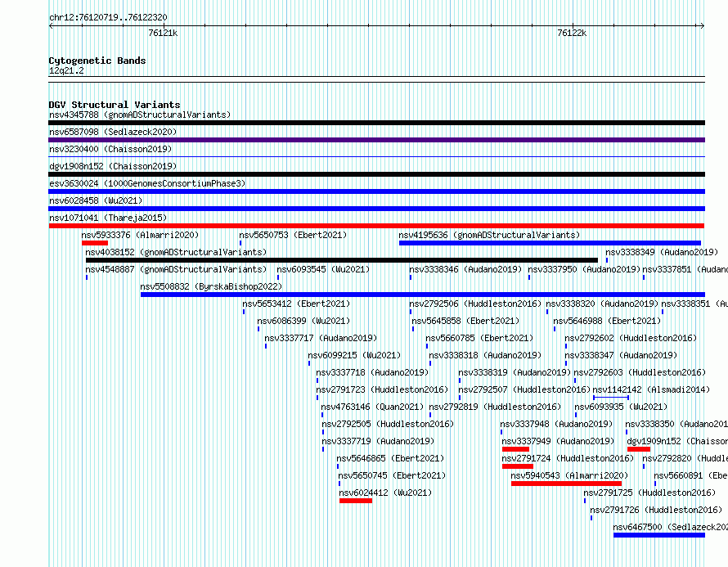Click the nsv4345788 gnomADStructuralVariants label
Viewport: 728px width, 567px height.
click(140, 115)
